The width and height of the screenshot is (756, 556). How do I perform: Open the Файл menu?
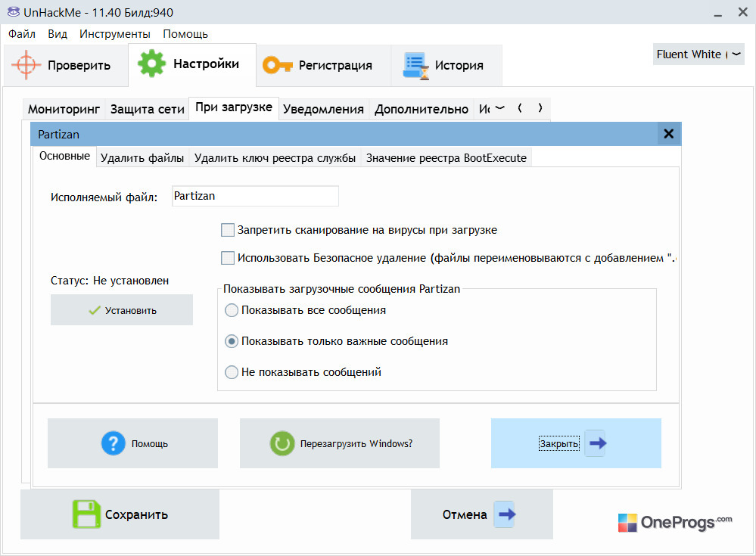[22, 34]
